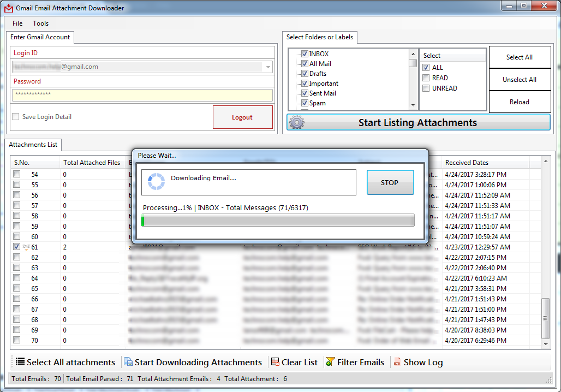Image resolution: width=561 pixels, height=392 pixels.
Task: Select the Attachments List tab
Action: [33, 145]
